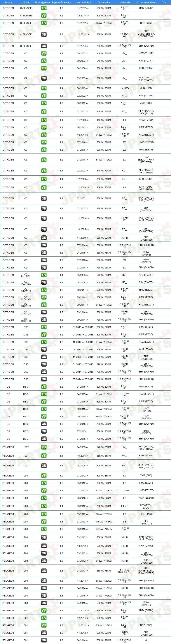Click the Lata produkcji column header
The image size is (171, 644).
83,2
